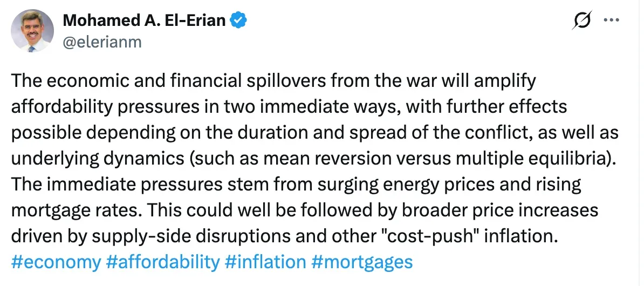Viewport: 644px width, 286px height.
Task: Select the #mortgages hashtag
Action: [362, 262]
